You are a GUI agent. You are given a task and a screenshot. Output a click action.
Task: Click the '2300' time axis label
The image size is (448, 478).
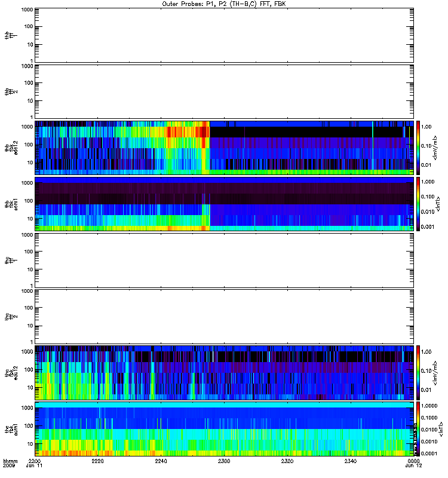[x=224, y=461]
